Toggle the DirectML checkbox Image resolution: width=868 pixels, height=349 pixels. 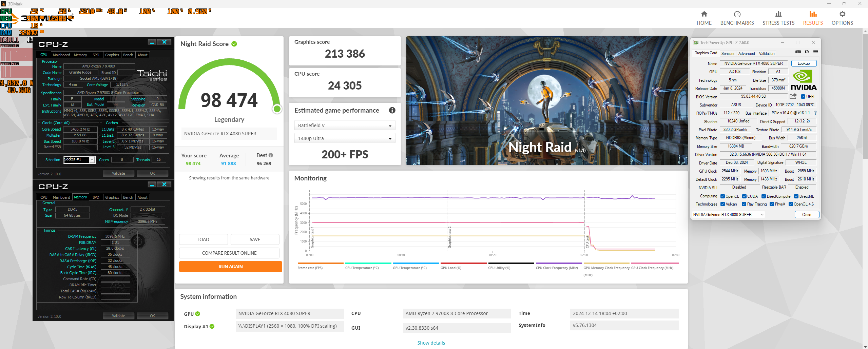point(796,196)
